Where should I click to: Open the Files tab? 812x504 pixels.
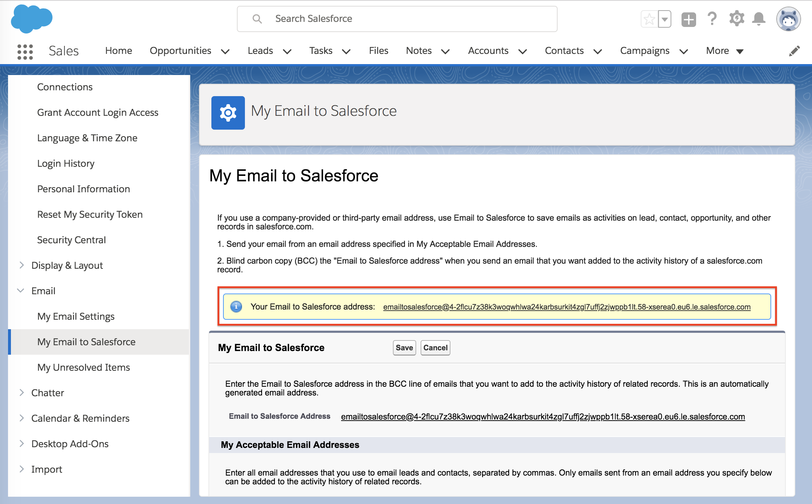coord(379,51)
